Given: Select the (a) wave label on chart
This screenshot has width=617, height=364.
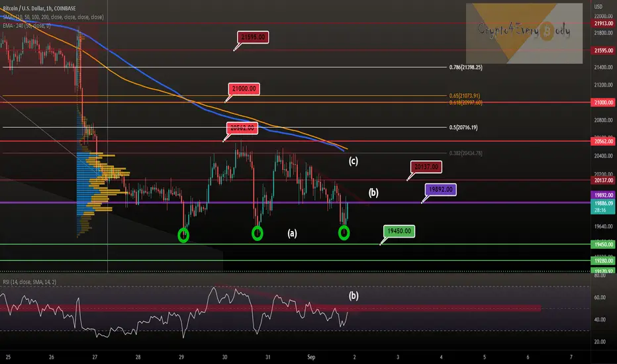Looking at the screenshot, I should point(292,234).
